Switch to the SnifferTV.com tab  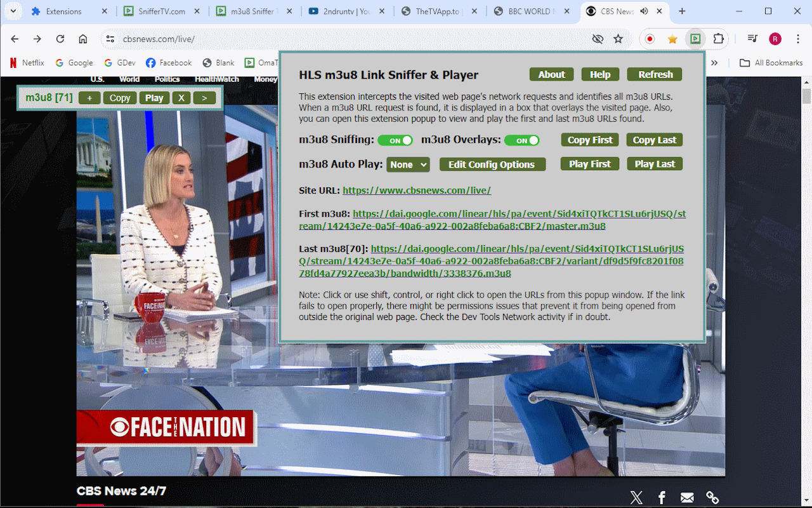click(162, 11)
